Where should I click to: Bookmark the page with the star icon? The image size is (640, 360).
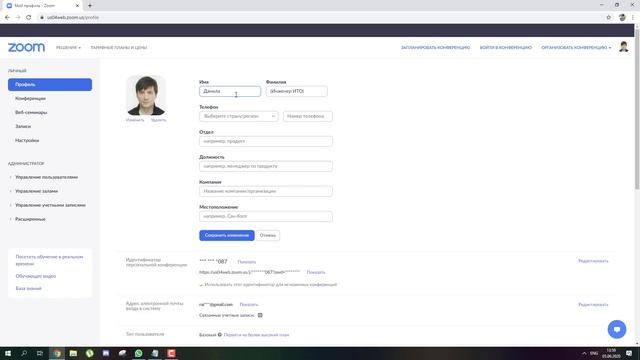tap(609, 18)
